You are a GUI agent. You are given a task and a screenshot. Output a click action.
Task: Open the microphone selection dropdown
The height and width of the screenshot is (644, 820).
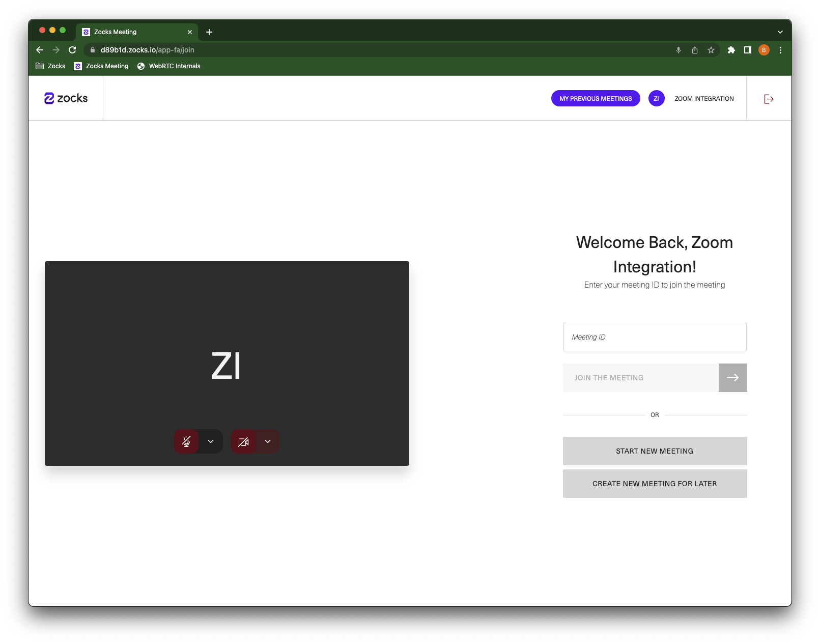point(211,441)
